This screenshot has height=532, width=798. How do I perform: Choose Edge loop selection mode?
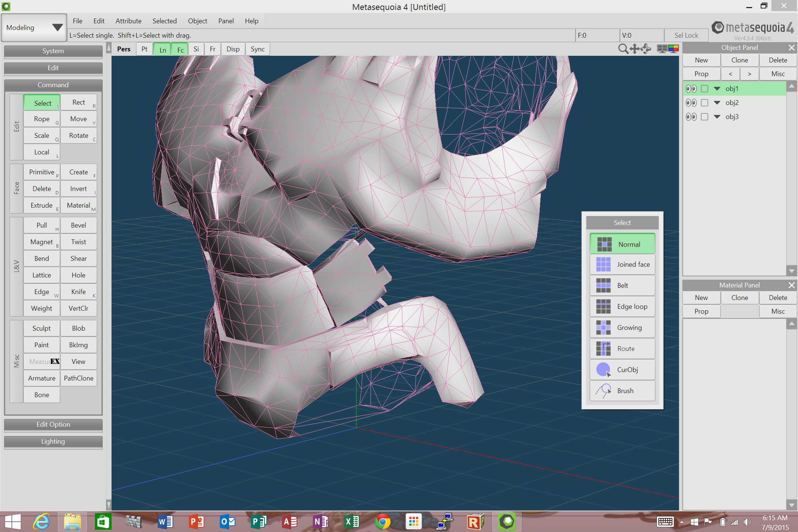click(x=623, y=307)
